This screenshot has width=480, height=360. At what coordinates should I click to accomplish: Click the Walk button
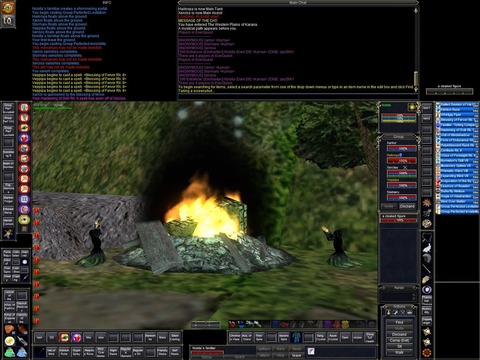[x=399, y=352]
